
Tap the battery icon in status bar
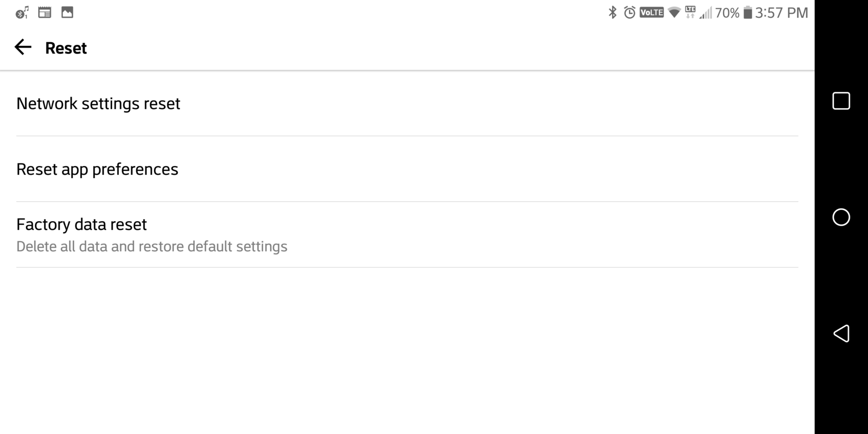(748, 13)
